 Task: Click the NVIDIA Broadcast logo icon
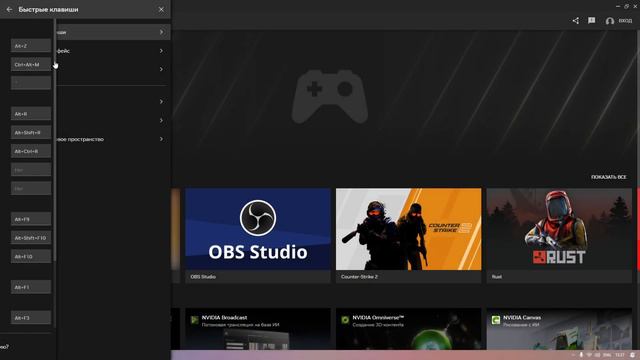click(x=195, y=320)
